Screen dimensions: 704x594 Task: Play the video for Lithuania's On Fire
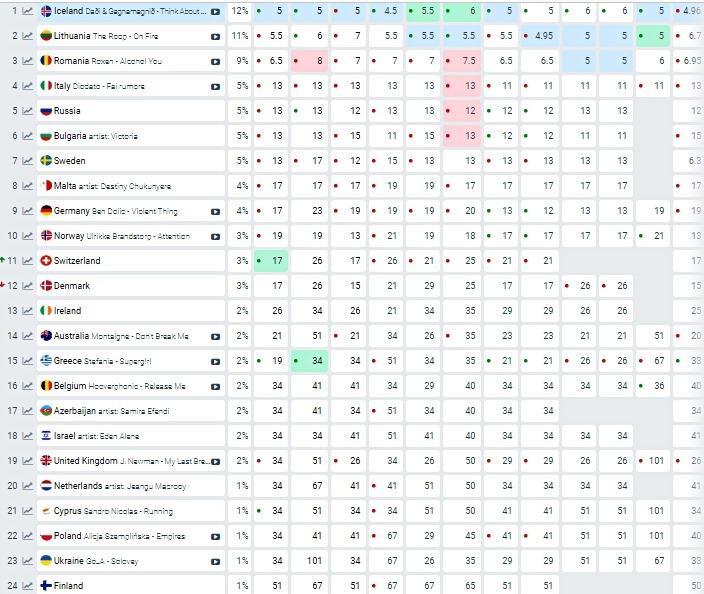(216, 37)
